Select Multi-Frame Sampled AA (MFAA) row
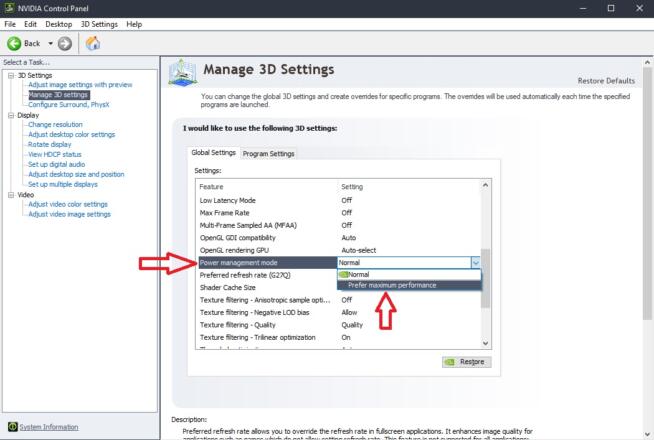Image resolution: width=654 pixels, height=440 pixels. [338, 226]
